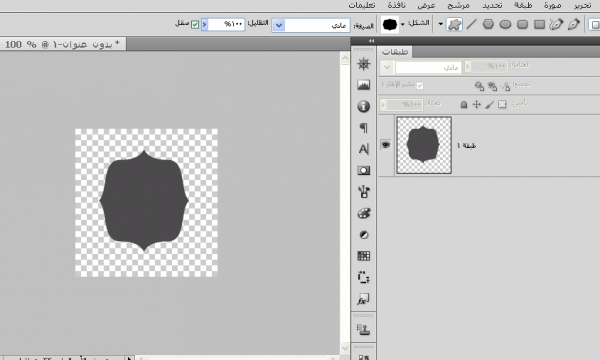Open the تحديد (Select) menu
Viewport: 600px width, 360px height.
tap(492, 5)
